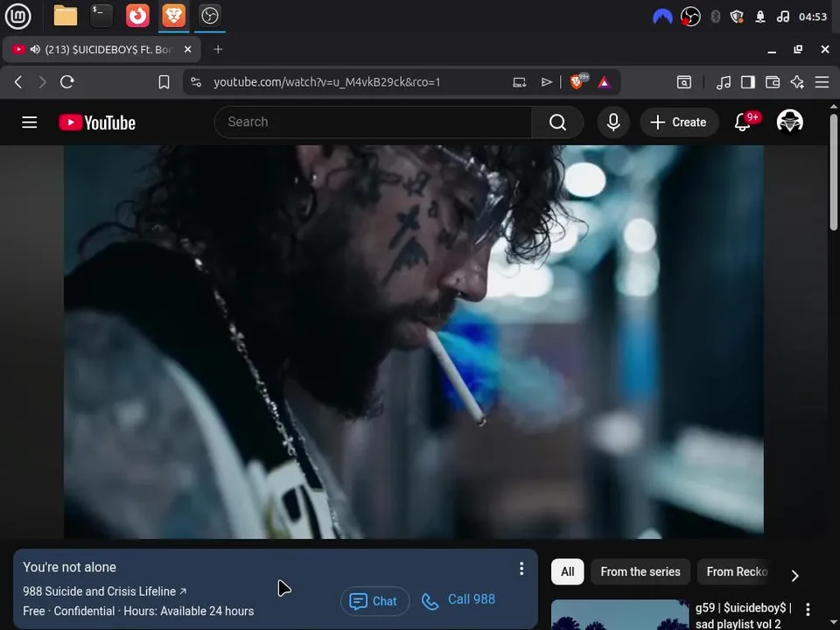Click the magnifier search button
Screen dimensions: 840x630
tap(557, 122)
